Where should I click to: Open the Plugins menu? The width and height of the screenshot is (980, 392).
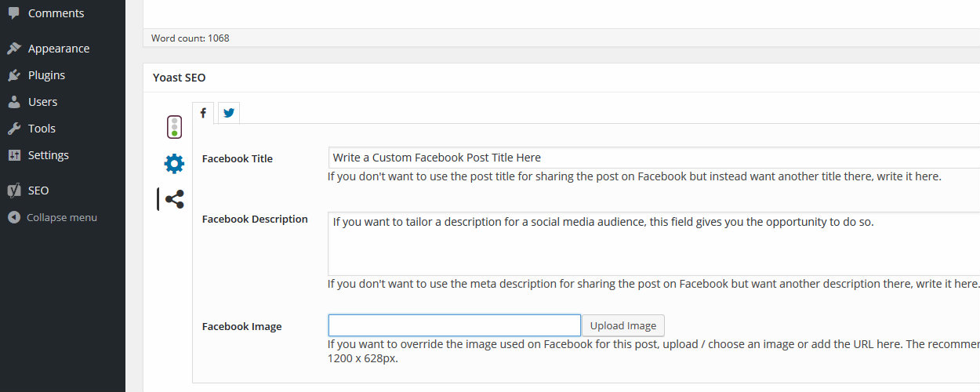63,75
